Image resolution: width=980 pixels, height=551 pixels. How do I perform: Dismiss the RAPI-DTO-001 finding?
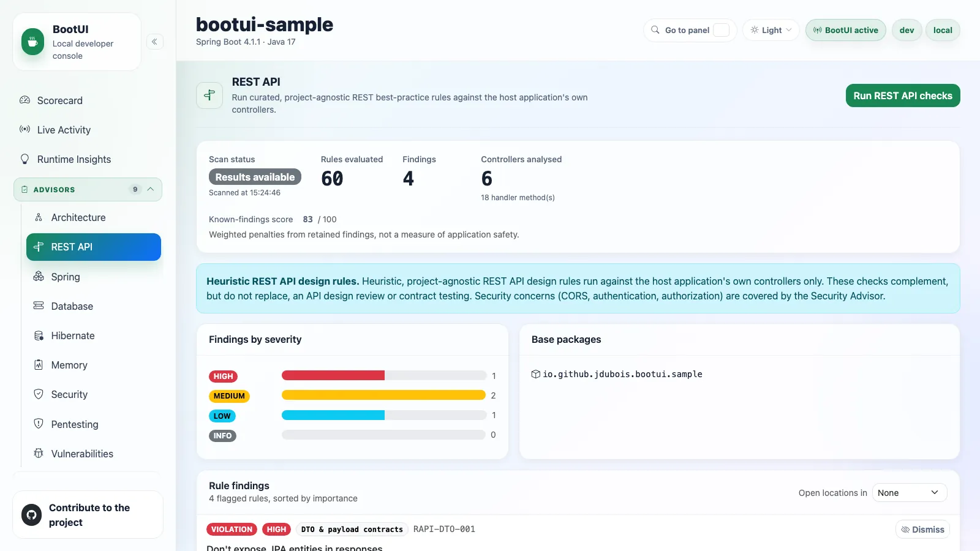coord(923,530)
